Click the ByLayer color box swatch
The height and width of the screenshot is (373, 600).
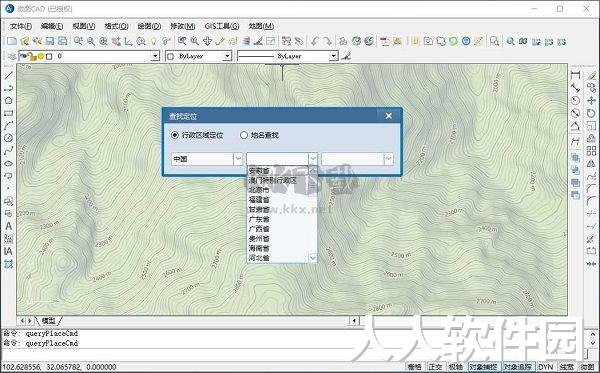tap(171, 57)
